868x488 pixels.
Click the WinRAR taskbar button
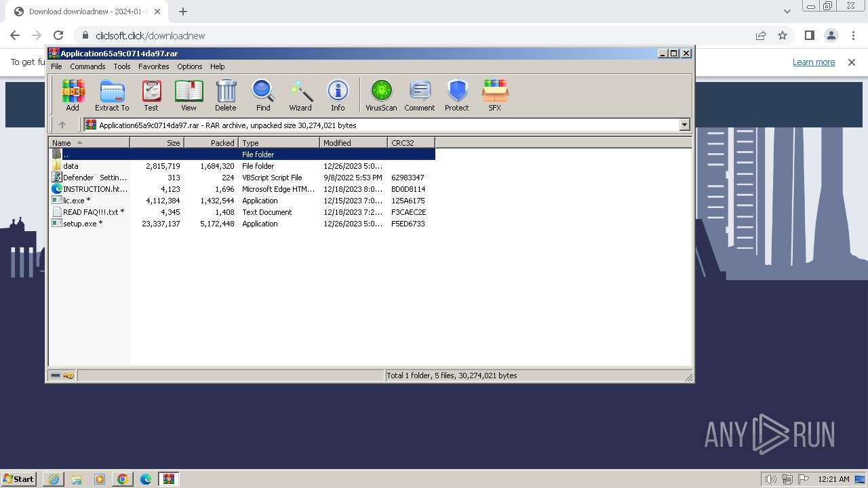click(x=168, y=479)
